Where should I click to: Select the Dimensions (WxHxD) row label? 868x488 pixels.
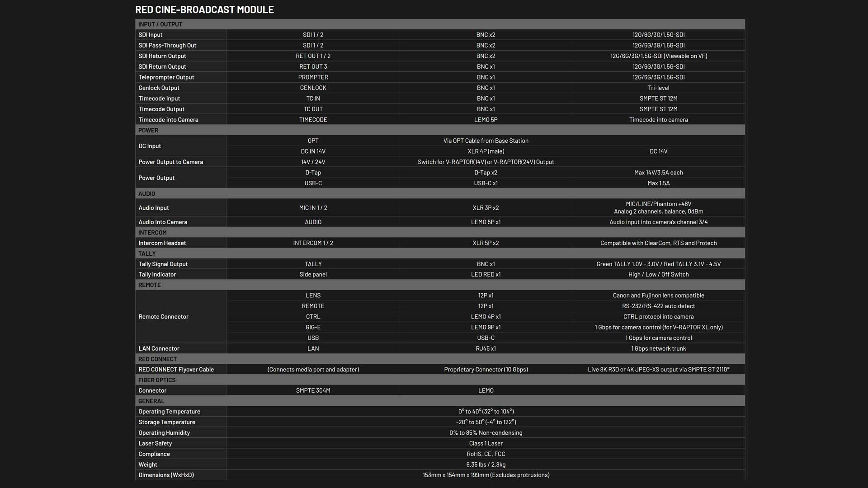click(166, 475)
